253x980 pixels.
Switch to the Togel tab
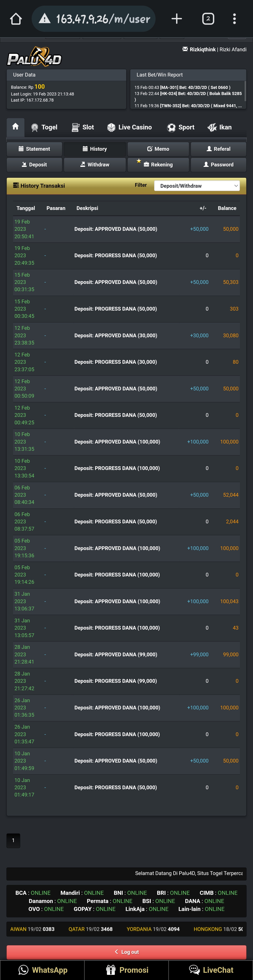44,128
